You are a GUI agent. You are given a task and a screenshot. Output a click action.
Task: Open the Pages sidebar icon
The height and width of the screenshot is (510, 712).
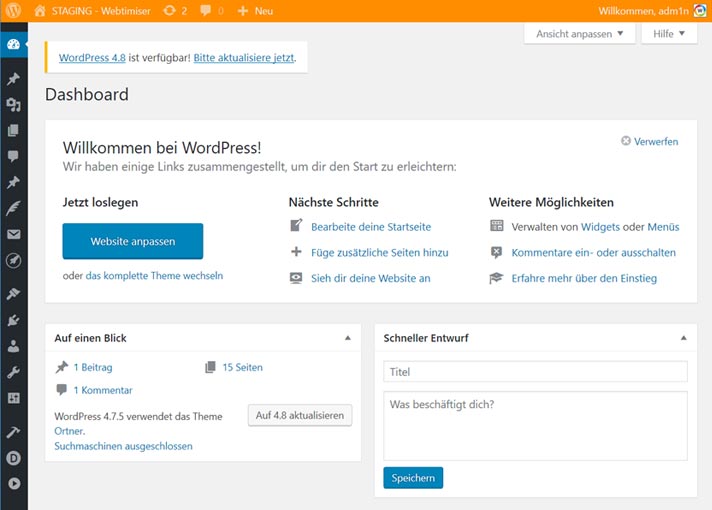click(x=14, y=131)
